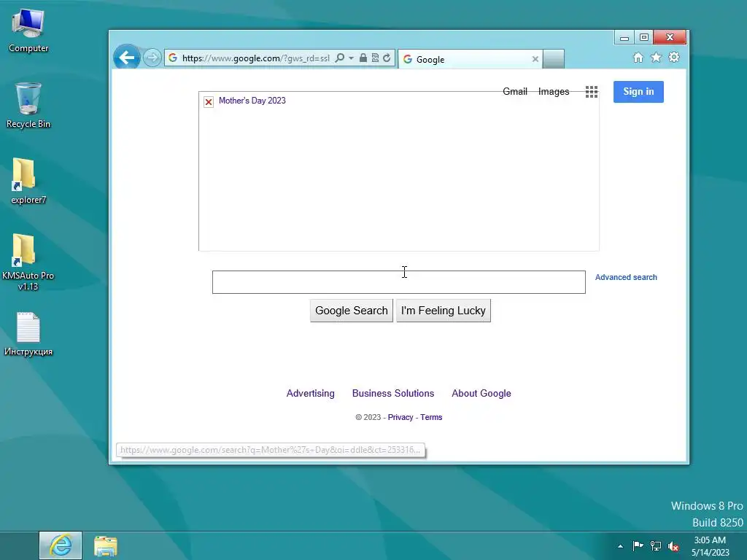The image size is (747, 560).
Task: Open the Privacy link
Action: coord(400,417)
